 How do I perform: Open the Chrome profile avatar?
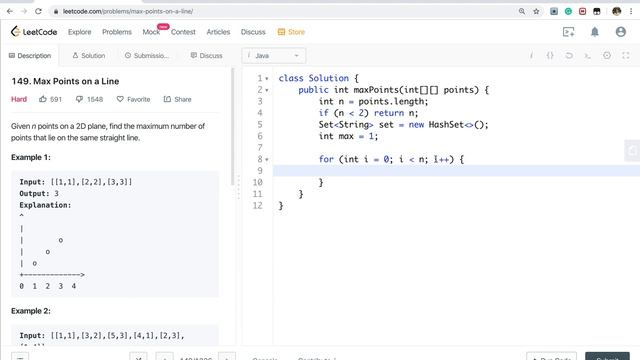tap(616, 11)
